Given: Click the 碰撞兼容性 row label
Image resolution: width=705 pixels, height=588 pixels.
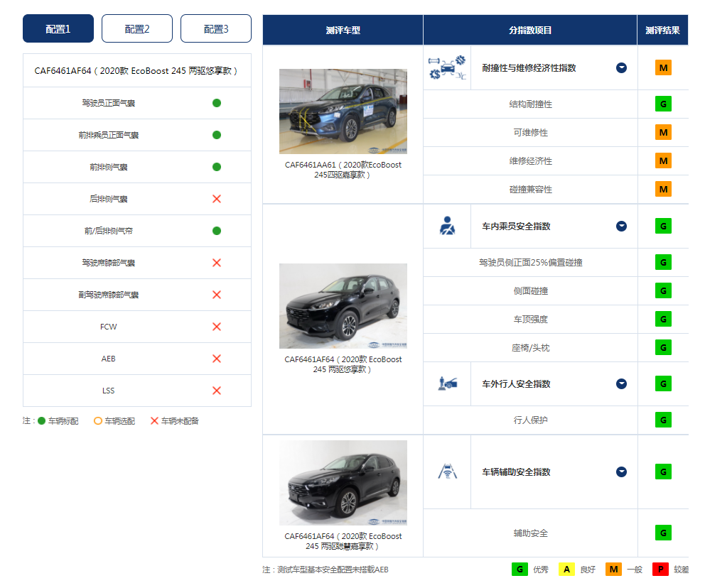Looking at the screenshot, I should [531, 189].
